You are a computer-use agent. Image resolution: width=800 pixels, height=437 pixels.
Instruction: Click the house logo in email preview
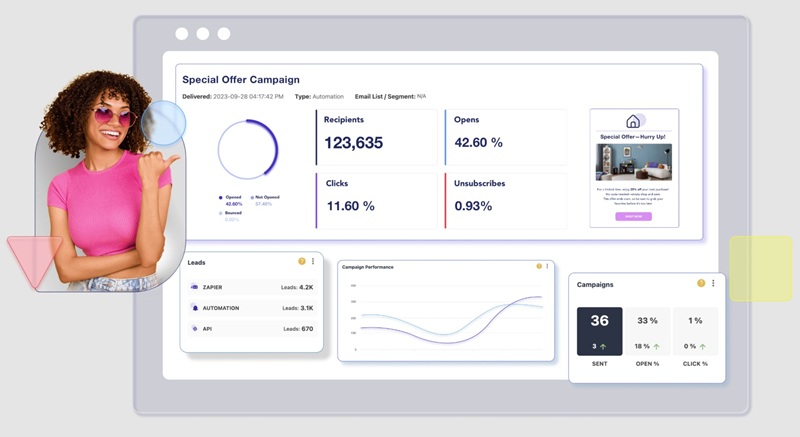(633, 121)
